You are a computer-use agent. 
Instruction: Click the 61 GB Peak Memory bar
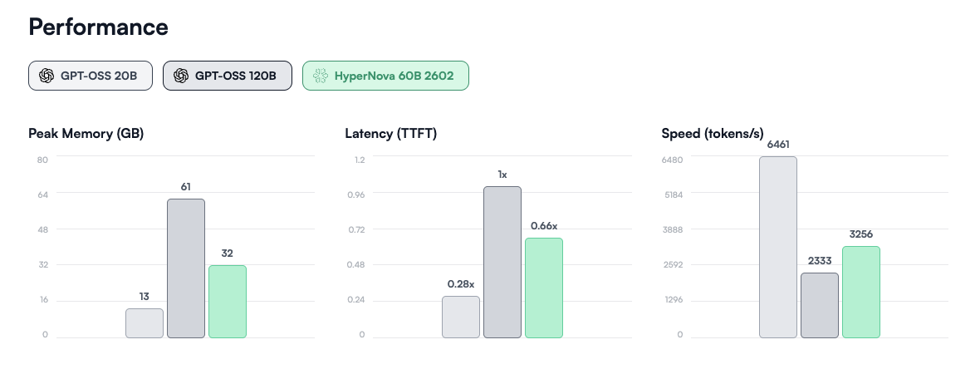click(186, 268)
